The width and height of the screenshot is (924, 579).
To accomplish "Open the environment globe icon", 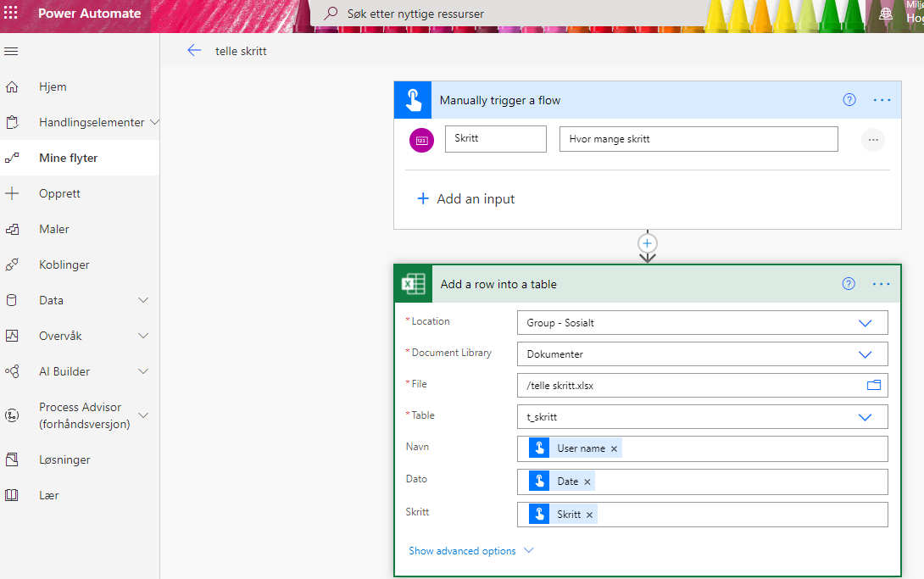I will tap(886, 14).
